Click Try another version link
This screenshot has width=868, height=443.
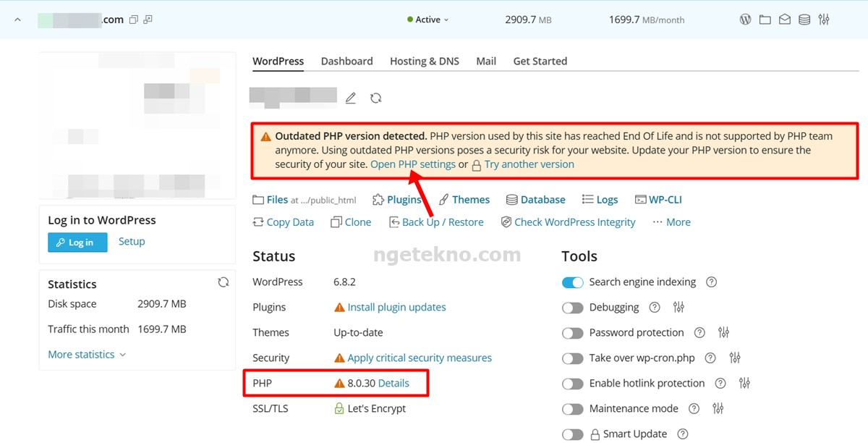(x=529, y=164)
